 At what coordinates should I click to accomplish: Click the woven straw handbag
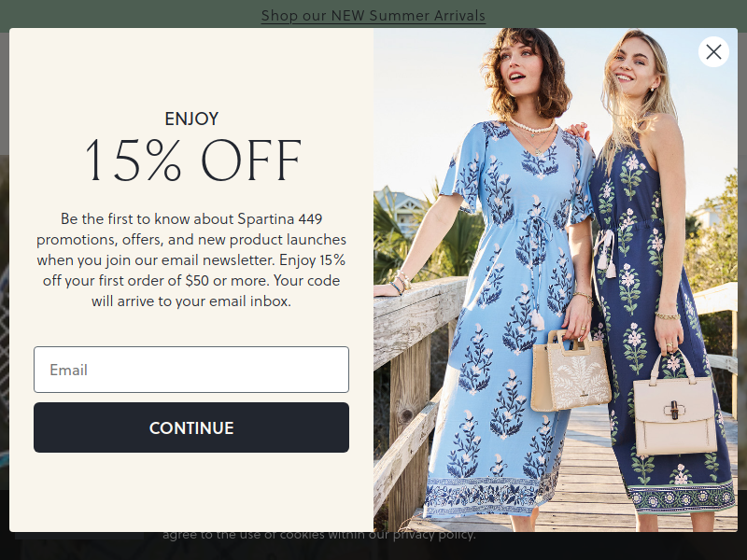(x=571, y=373)
